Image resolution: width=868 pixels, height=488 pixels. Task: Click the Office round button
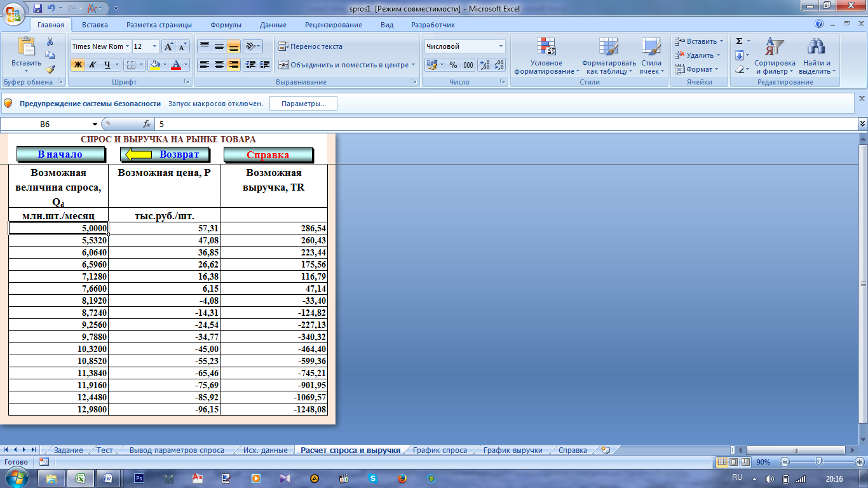13,13
